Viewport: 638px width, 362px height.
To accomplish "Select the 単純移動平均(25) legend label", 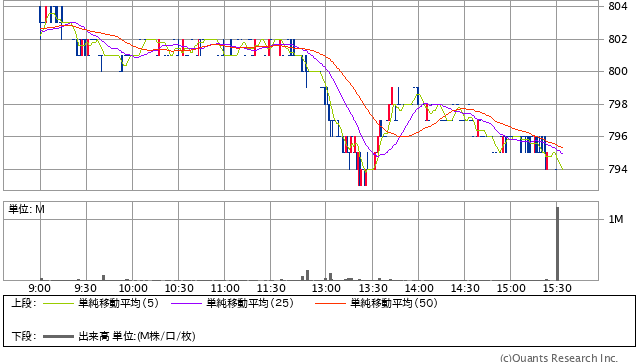I will pos(250,303).
